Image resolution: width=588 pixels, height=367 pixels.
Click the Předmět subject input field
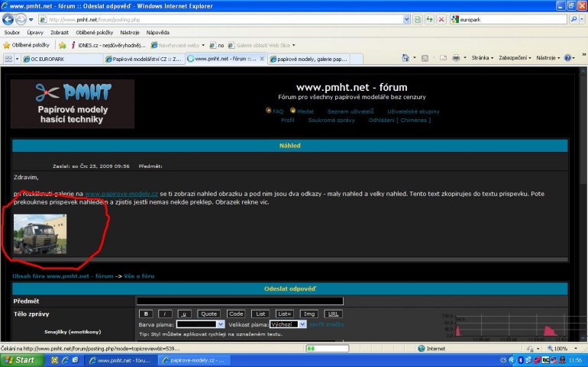(x=240, y=301)
